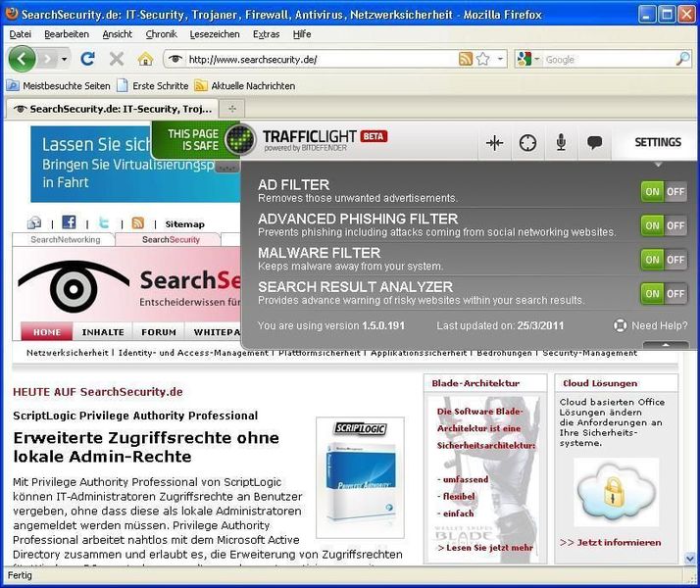Viewport: 700px width, 588px height.
Task: Click the Firefox forward arrow button
Action: tap(47, 59)
